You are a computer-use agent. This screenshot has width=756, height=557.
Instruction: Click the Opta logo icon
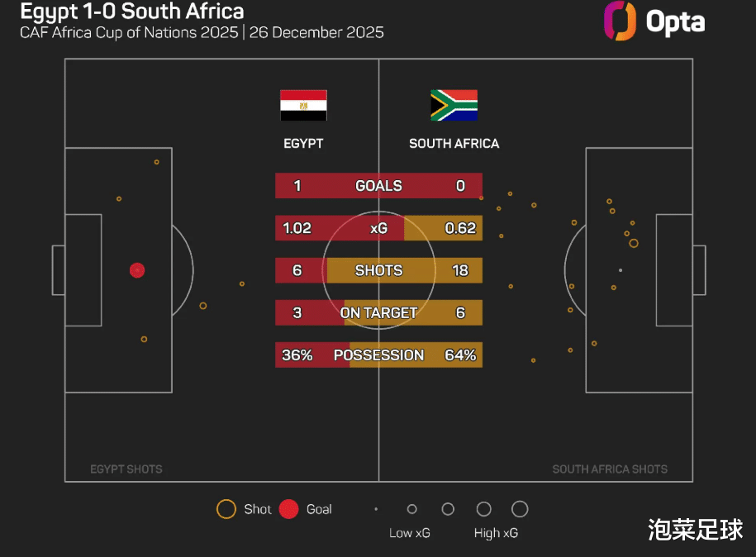pyautogui.click(x=620, y=21)
